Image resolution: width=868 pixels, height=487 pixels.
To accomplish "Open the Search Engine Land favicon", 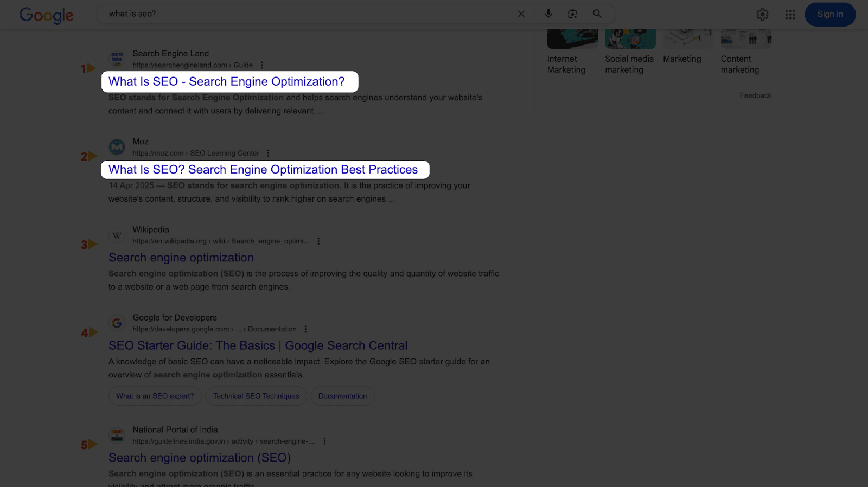I will tap(117, 59).
